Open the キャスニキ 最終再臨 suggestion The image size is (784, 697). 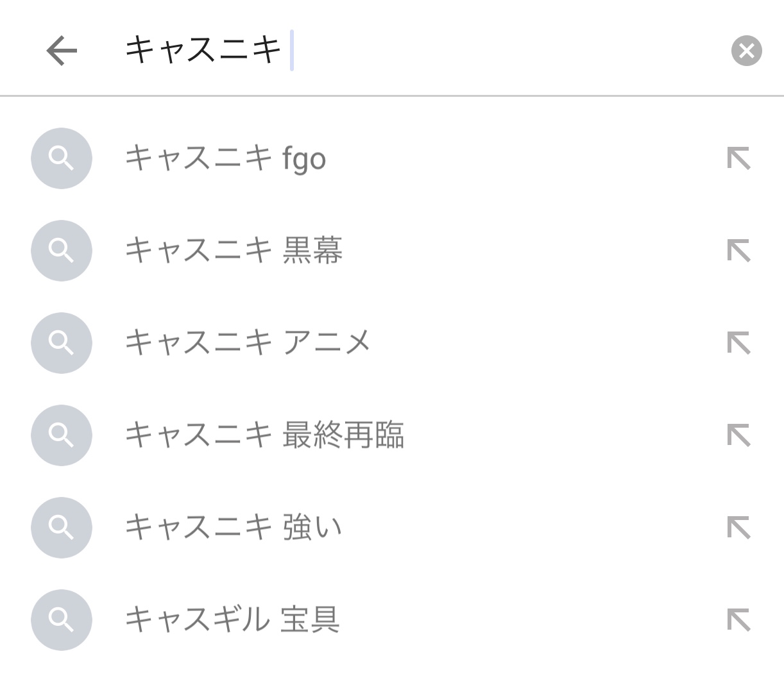(x=264, y=435)
